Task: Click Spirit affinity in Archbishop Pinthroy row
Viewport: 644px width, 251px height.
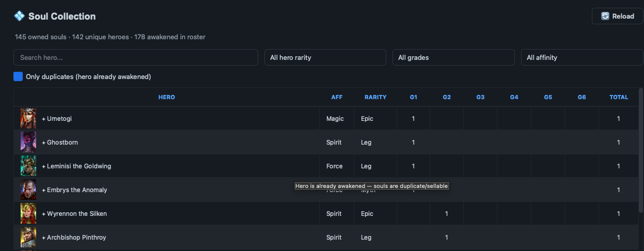Action: point(334,238)
